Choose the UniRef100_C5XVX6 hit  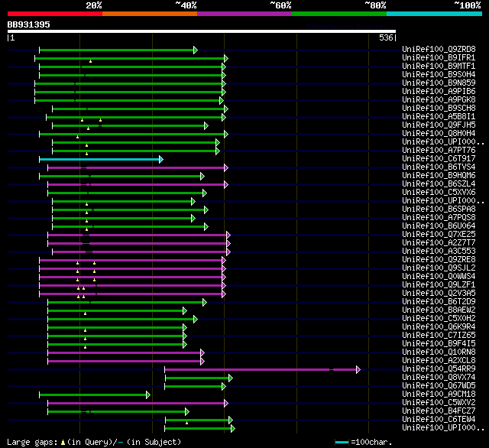[439, 193]
